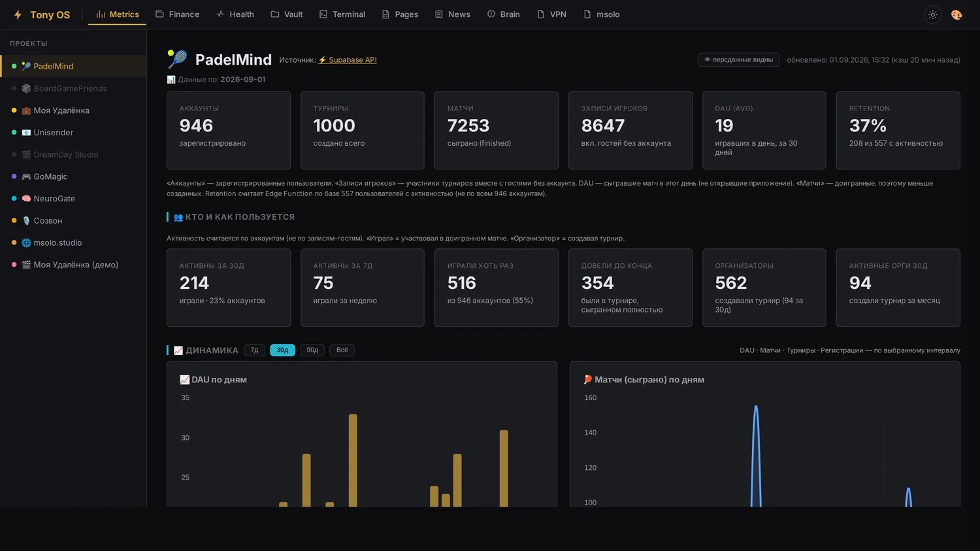Open the VPN tab
980x551 pixels.
pos(551,14)
